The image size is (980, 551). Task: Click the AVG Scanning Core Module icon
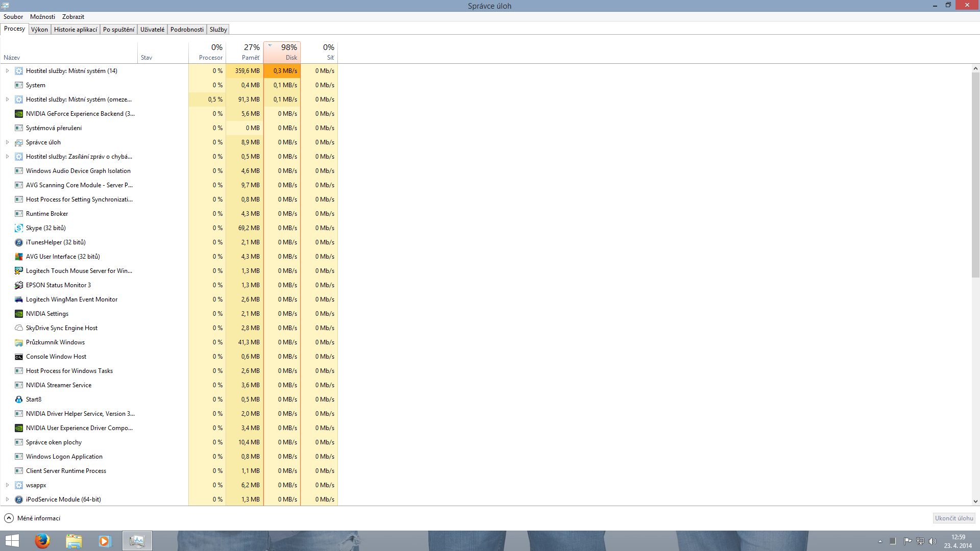point(19,185)
